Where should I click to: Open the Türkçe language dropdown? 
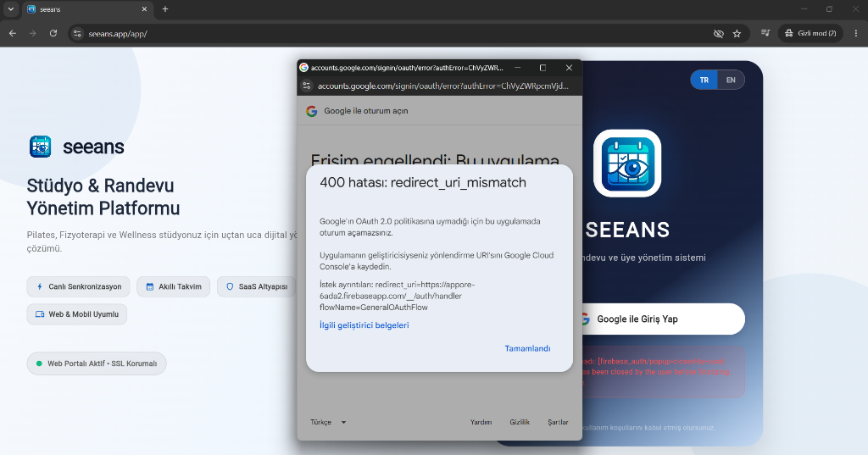click(x=328, y=422)
